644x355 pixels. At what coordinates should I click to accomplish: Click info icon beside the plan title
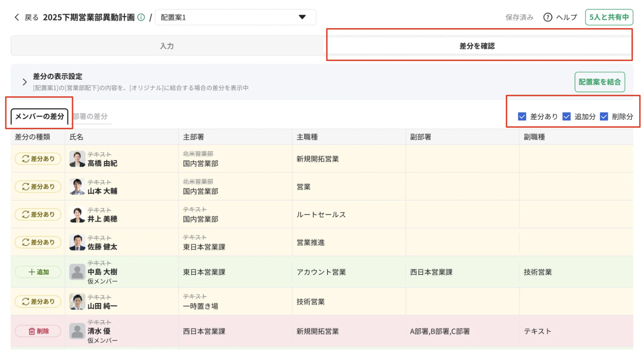click(x=141, y=17)
